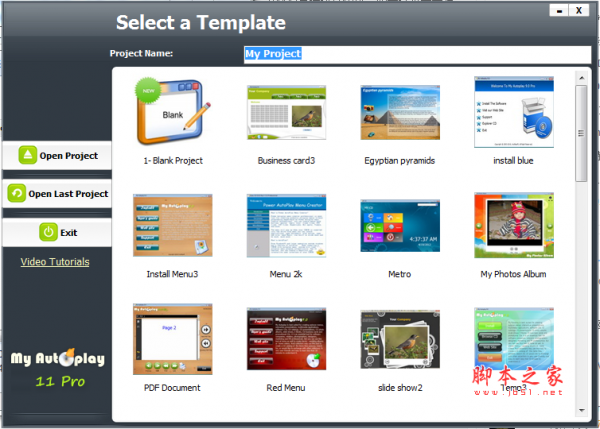The image size is (600, 429).
Task: Pick the slide show2 template thumbnail
Action: click(400, 339)
